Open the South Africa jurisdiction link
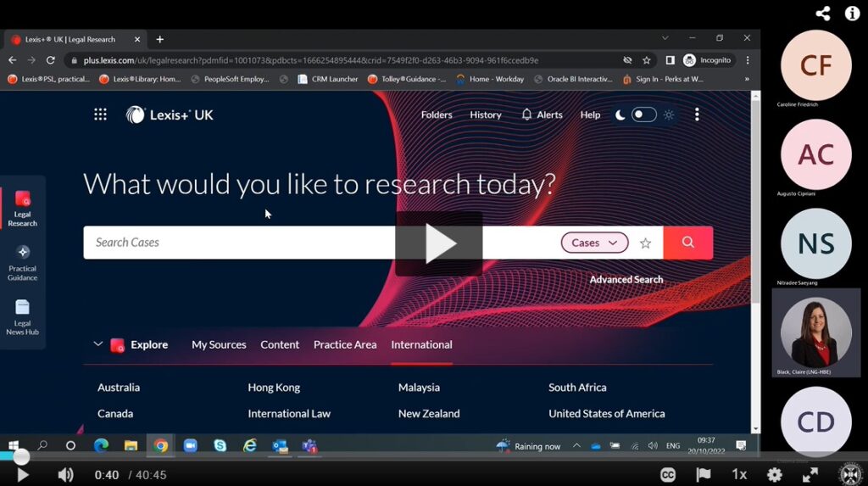868x486 pixels. pos(577,388)
